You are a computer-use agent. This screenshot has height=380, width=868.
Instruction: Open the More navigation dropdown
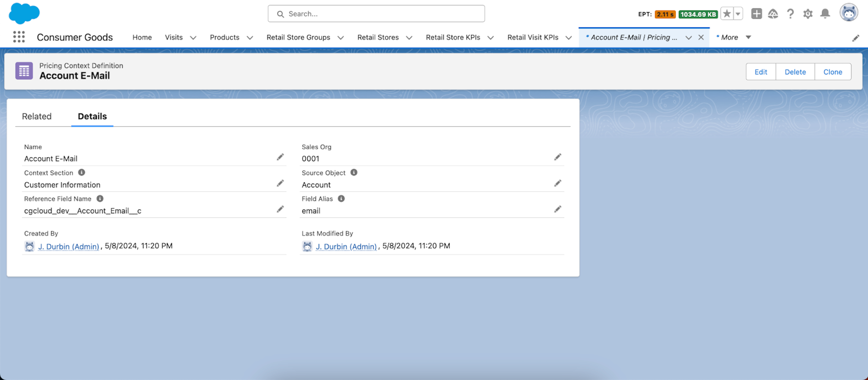(x=734, y=37)
